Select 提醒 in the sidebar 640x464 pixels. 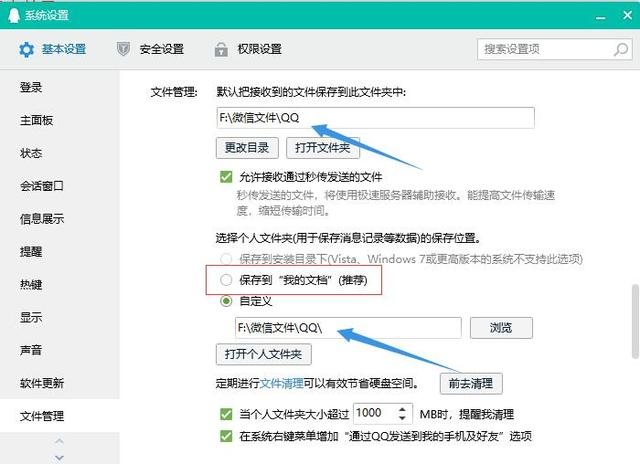[x=31, y=252]
